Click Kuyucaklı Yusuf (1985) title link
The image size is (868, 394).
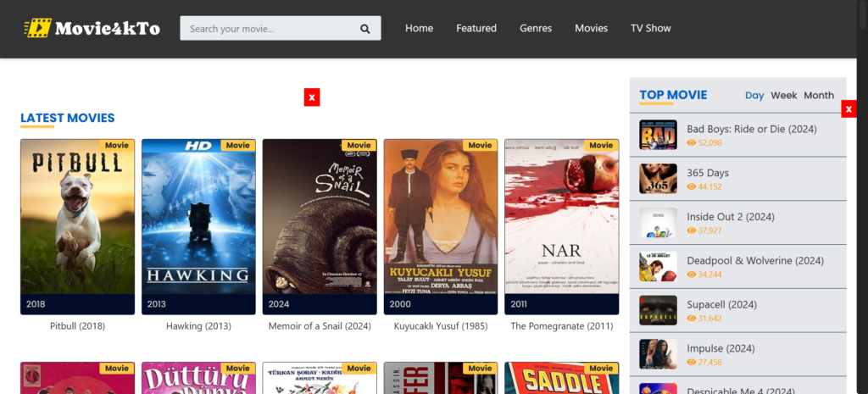coord(441,326)
